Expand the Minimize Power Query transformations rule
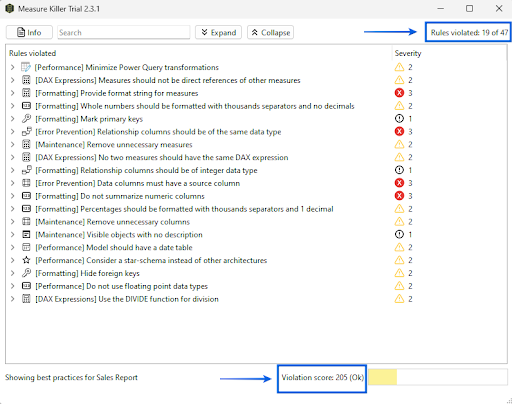Image resolution: width=512 pixels, height=404 pixels. pos(12,67)
